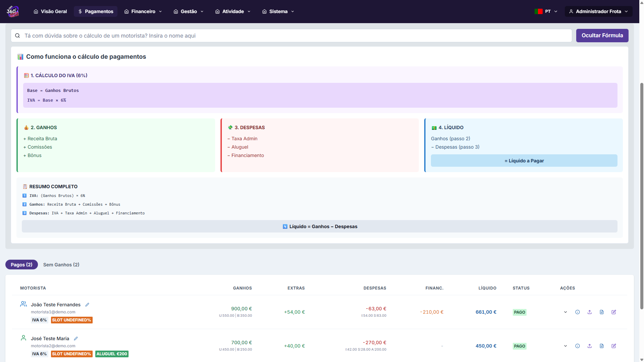The height and width of the screenshot is (362, 644).
Task: Switch to the Sem Ganhos (2) tab
Action: click(61, 265)
